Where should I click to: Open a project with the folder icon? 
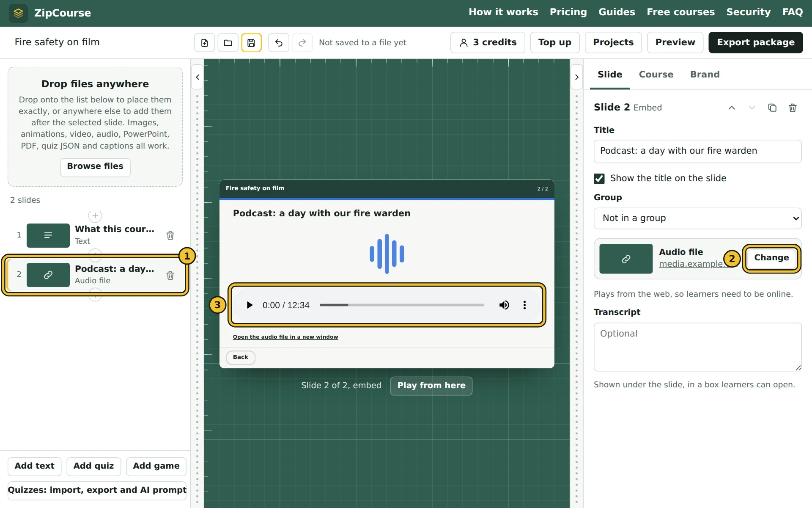[228, 43]
